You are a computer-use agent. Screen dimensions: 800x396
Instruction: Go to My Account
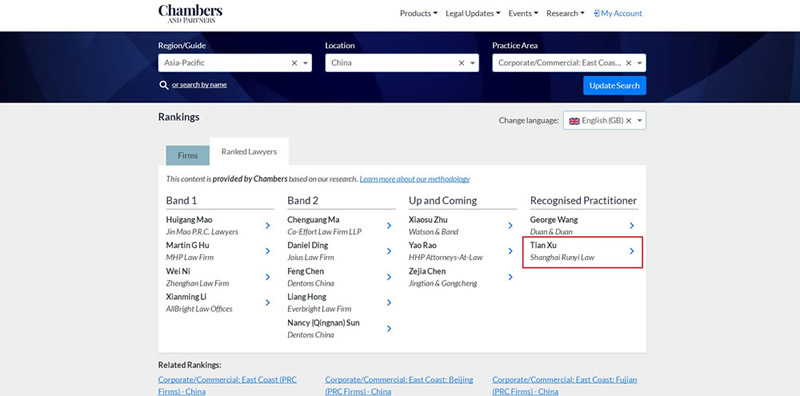[618, 13]
